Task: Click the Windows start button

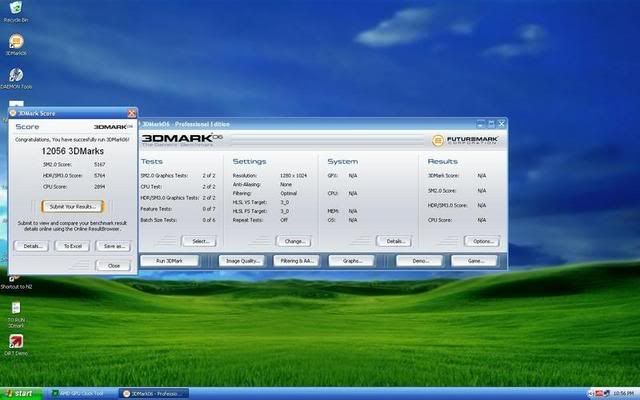Action: point(21,393)
